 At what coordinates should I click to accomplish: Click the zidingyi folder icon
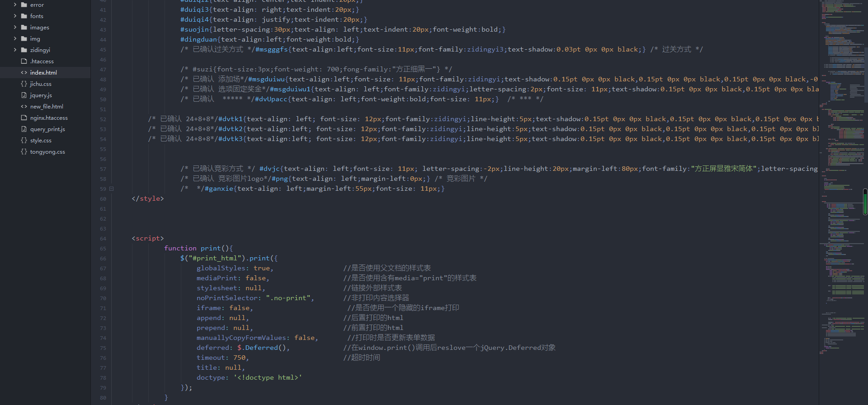[24, 50]
